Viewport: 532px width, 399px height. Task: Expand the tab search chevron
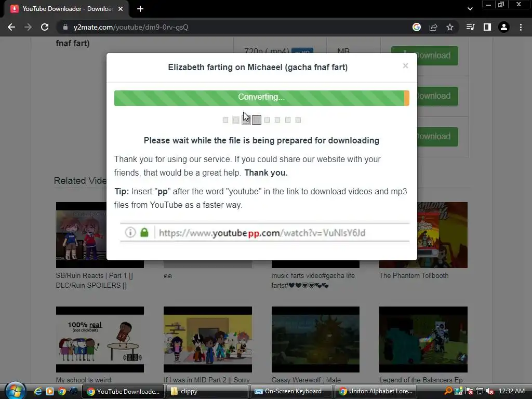tap(470, 9)
